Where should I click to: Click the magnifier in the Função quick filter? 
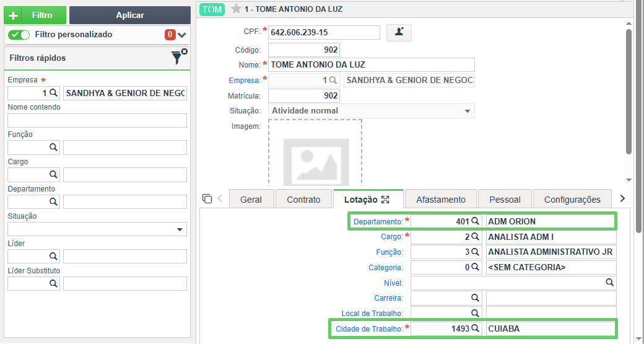click(x=53, y=147)
